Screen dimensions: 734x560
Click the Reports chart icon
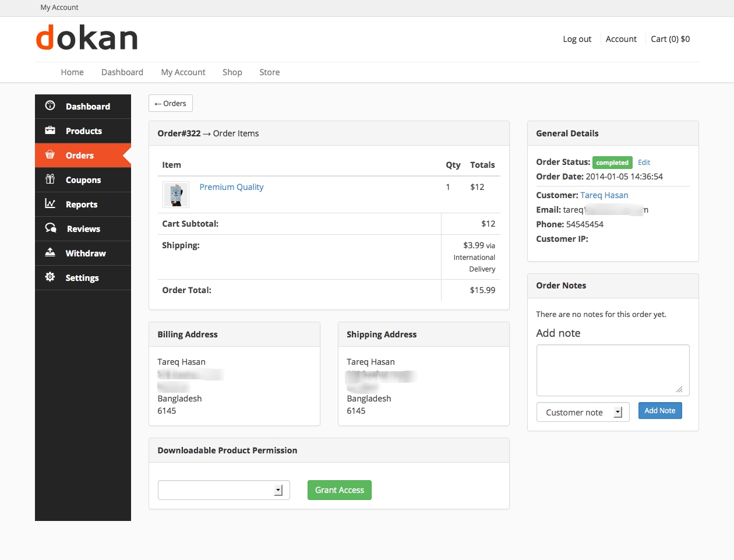click(50, 204)
